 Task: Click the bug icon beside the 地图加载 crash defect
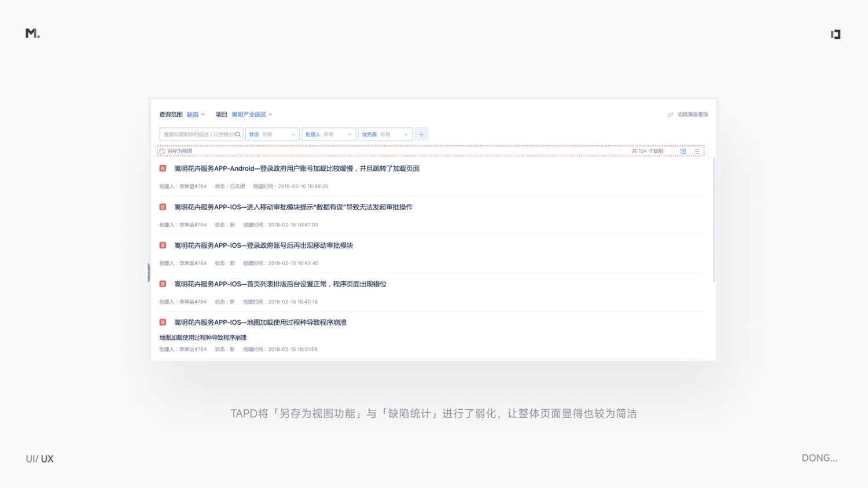(x=163, y=322)
